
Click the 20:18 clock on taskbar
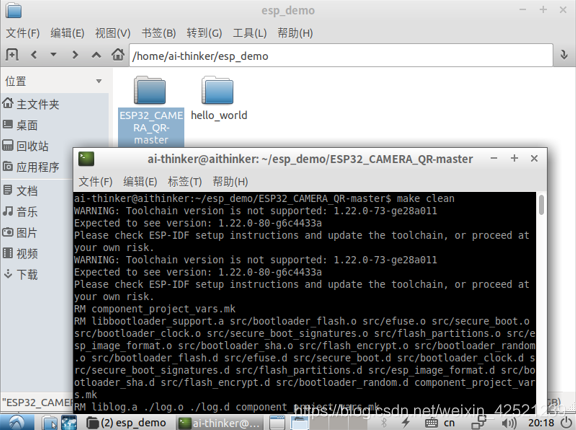541,423
